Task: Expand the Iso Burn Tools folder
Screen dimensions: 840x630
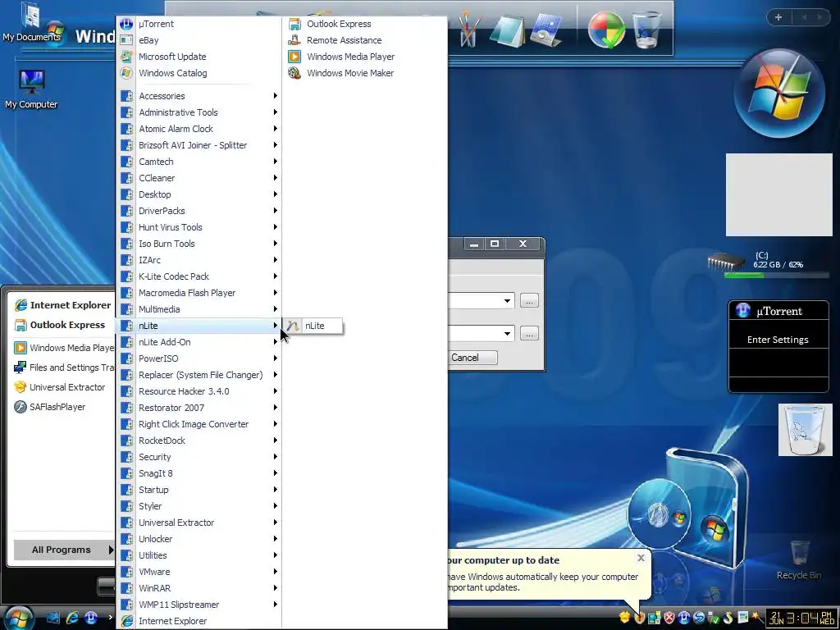Action: click(199, 244)
